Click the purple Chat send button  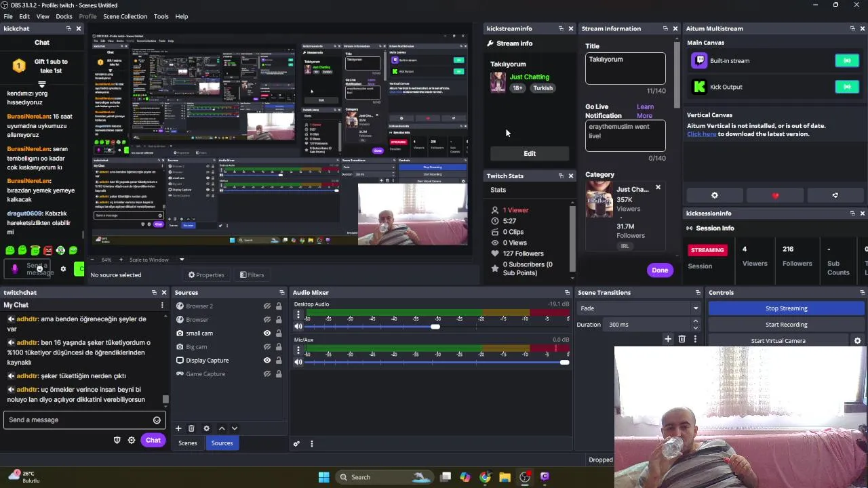pyautogui.click(x=153, y=441)
